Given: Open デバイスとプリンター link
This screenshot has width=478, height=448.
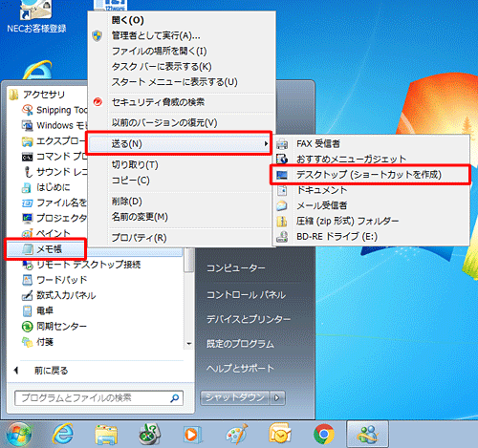Looking at the screenshot, I should click(249, 319).
